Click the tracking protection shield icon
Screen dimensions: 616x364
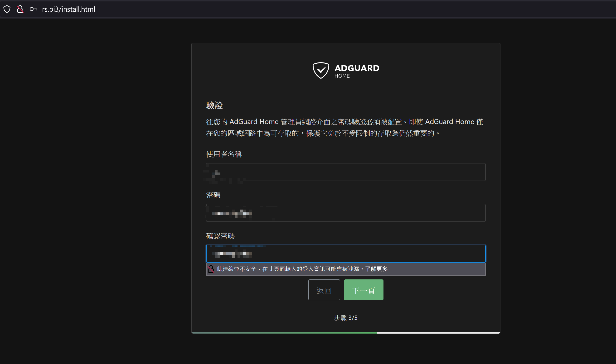tap(7, 9)
